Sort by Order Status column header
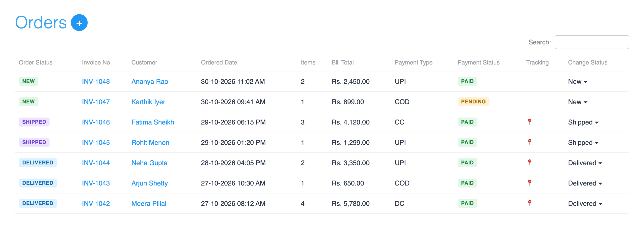Image resolution: width=644 pixels, height=248 pixels. tap(35, 62)
